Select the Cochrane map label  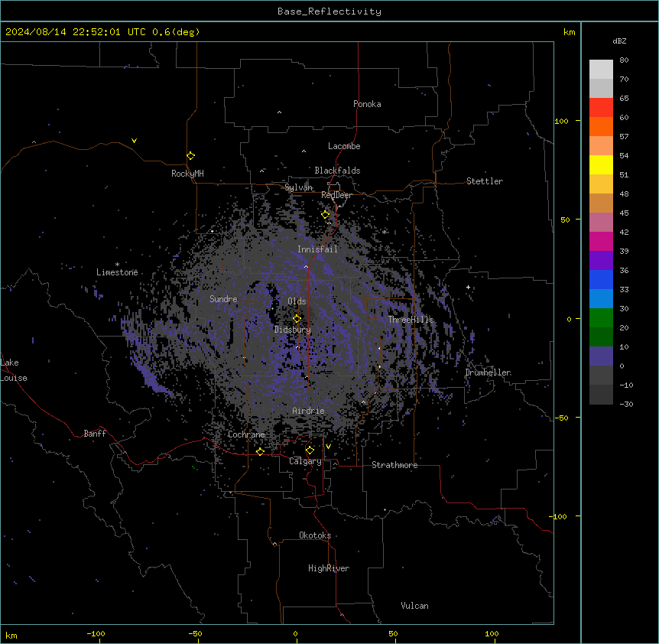[x=246, y=434]
